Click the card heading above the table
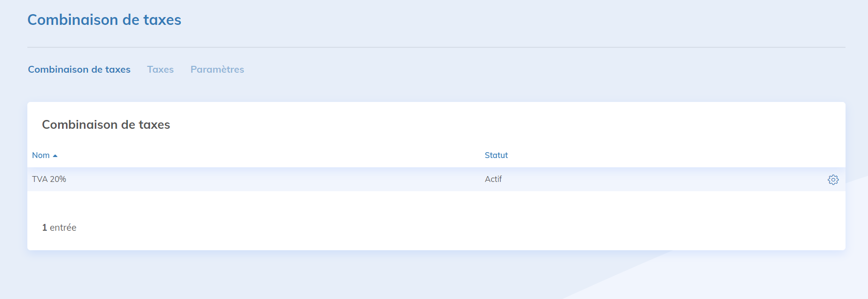This screenshot has height=299, width=868. (106, 125)
